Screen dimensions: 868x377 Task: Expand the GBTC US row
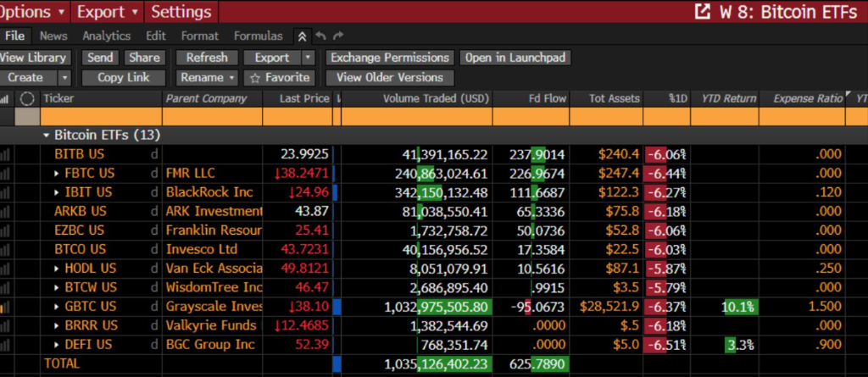tap(57, 307)
